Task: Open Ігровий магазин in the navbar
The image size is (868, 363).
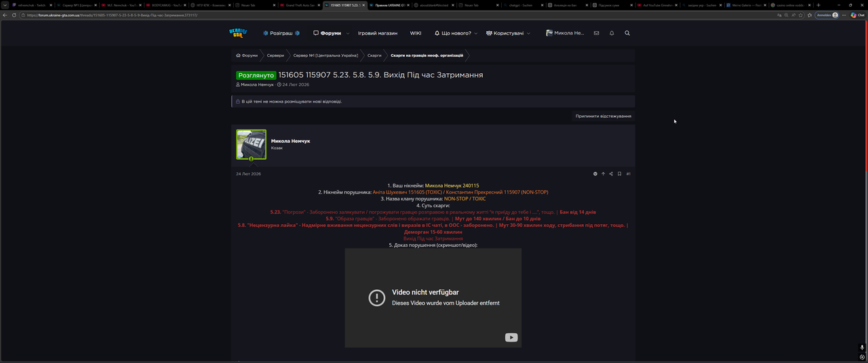Action: pyautogui.click(x=378, y=33)
